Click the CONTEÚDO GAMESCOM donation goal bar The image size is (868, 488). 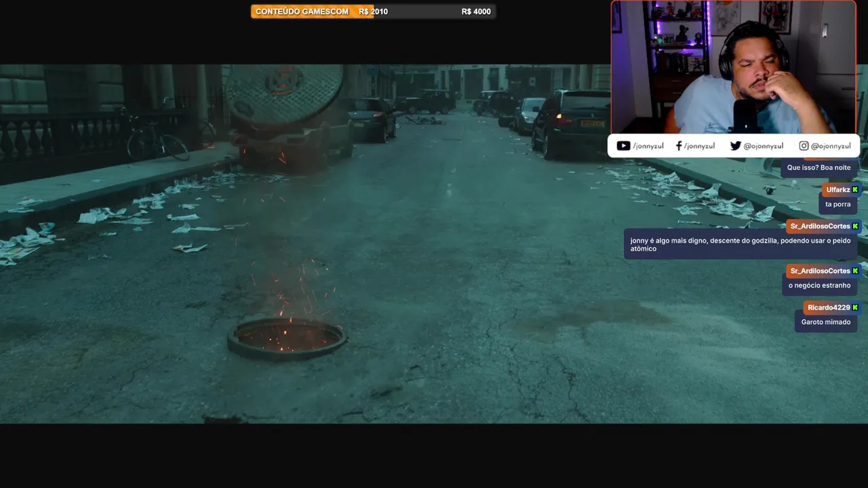pos(373,12)
